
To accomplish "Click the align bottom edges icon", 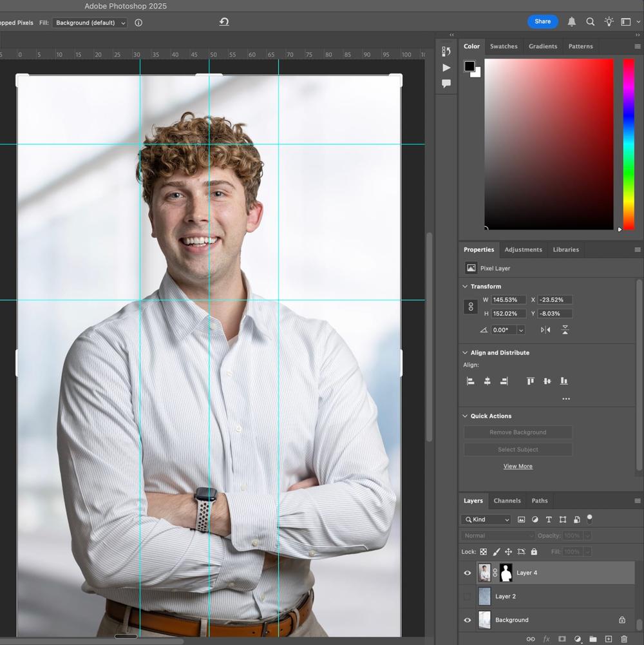I will click(563, 381).
